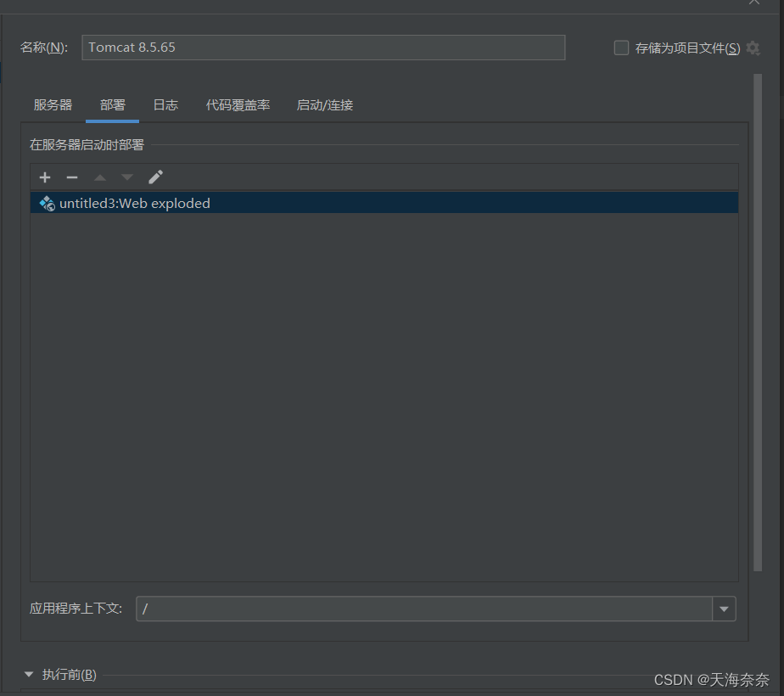Close the dialog with the top-right X
784x696 pixels.
[x=753, y=3]
